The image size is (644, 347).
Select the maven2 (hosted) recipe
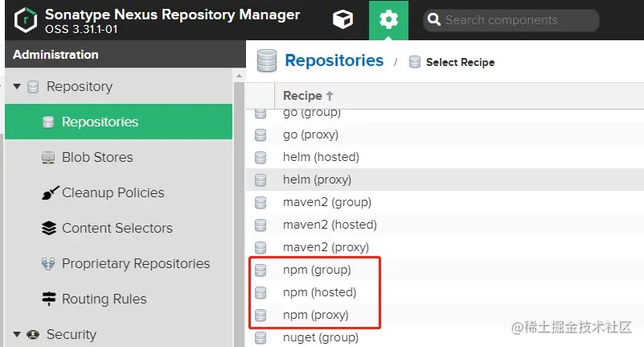click(445, 225)
